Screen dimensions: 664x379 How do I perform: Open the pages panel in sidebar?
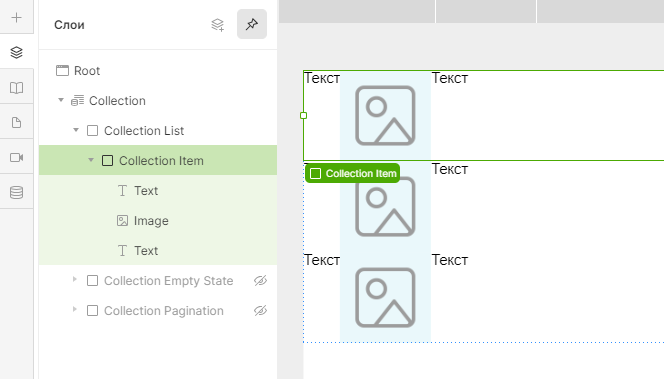pos(16,123)
